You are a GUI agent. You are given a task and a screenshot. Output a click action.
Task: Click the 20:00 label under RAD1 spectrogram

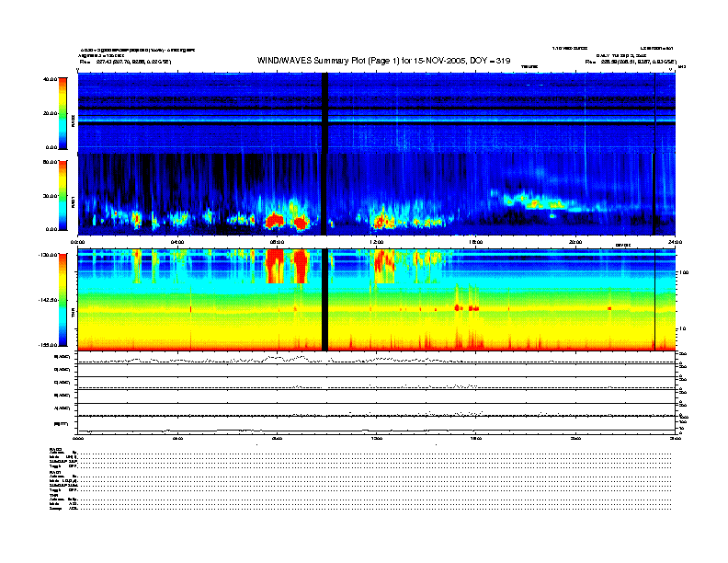click(x=575, y=242)
